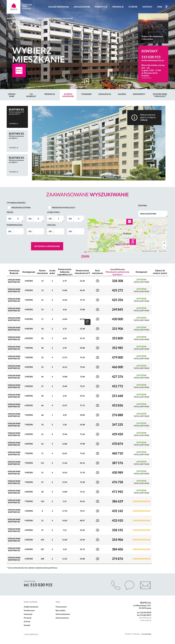Tick the Mieszkania w realizacji checkbox
Screen dimensions: 175x644
49,207
